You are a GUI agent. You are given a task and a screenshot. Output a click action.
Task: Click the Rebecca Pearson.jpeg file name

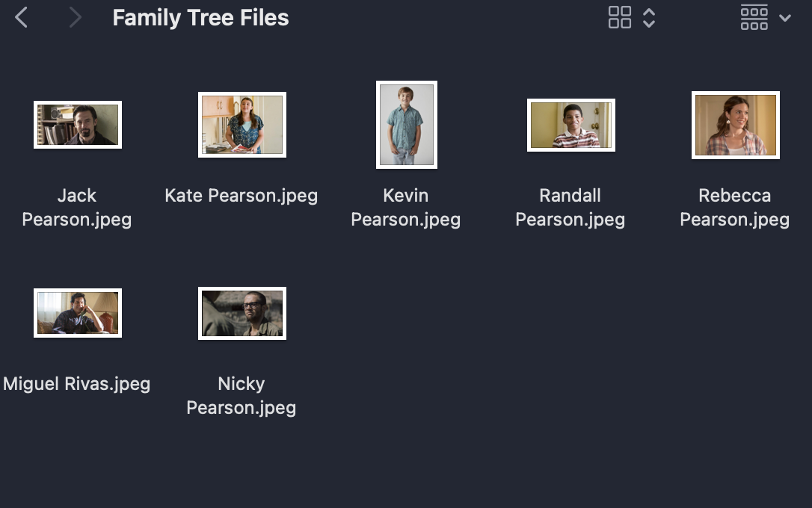[734, 208]
